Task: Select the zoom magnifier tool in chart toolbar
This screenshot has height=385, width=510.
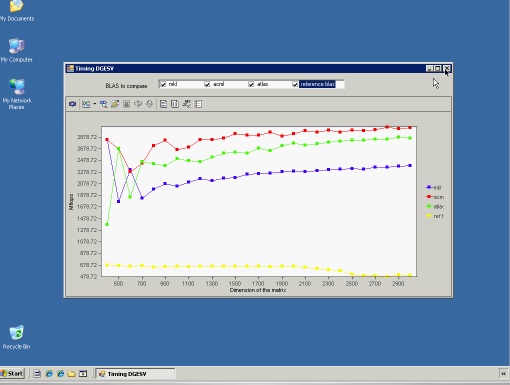Action: tap(104, 104)
